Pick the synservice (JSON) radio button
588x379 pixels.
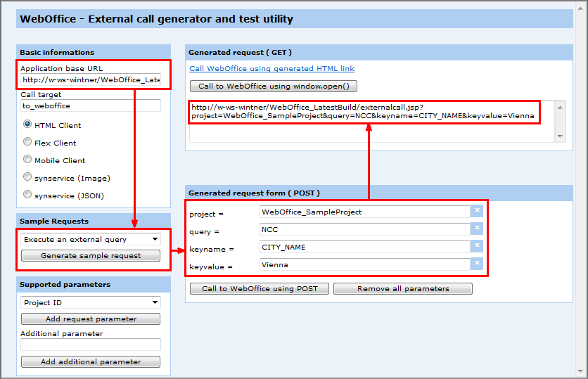click(27, 195)
